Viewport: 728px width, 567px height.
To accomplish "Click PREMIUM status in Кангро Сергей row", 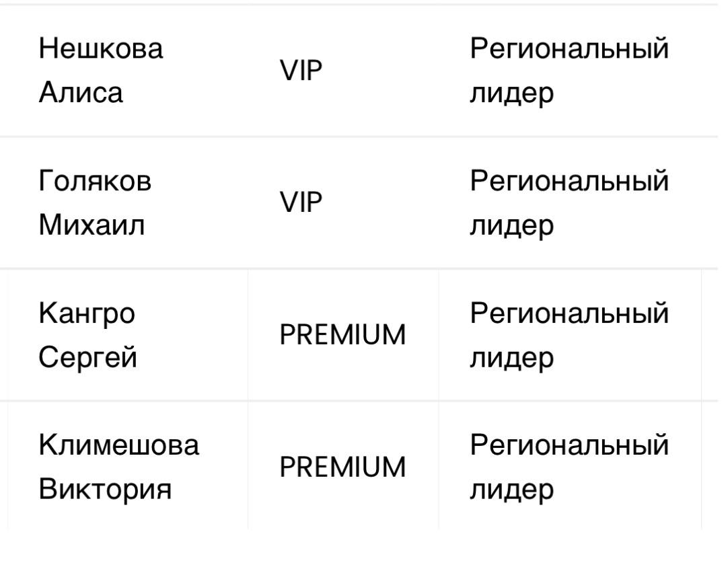I will click(x=342, y=335).
